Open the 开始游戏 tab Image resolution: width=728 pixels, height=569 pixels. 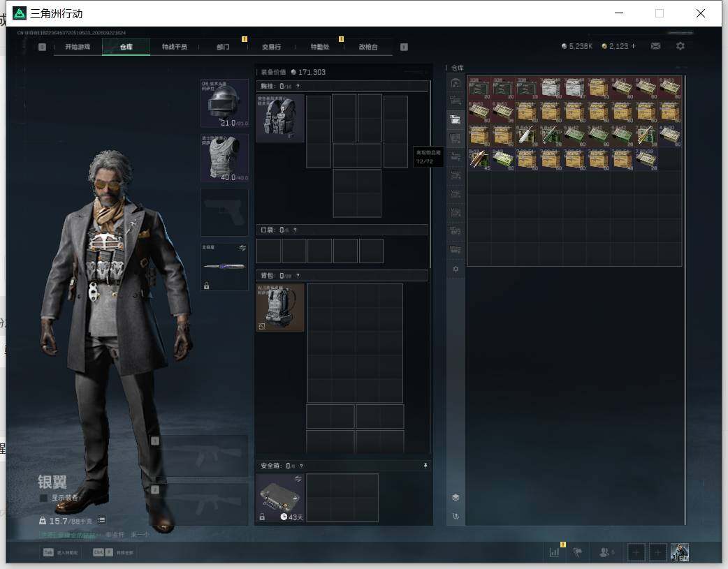tap(78, 47)
